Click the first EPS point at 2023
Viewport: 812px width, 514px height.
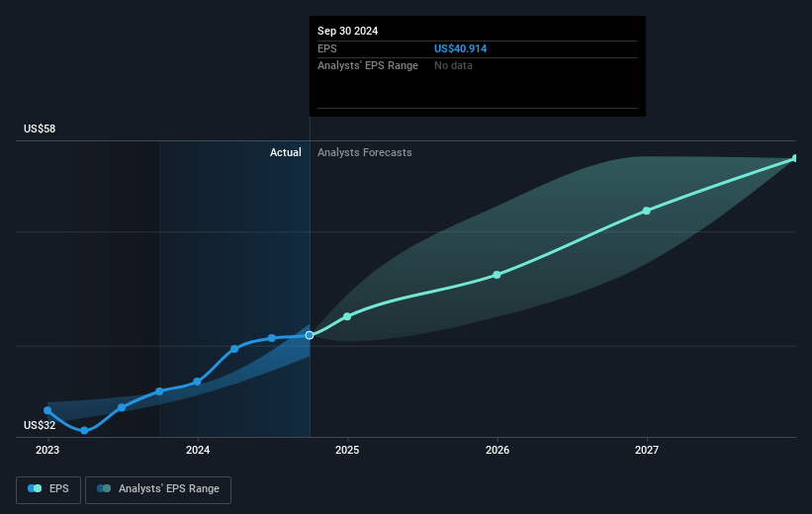(47, 410)
